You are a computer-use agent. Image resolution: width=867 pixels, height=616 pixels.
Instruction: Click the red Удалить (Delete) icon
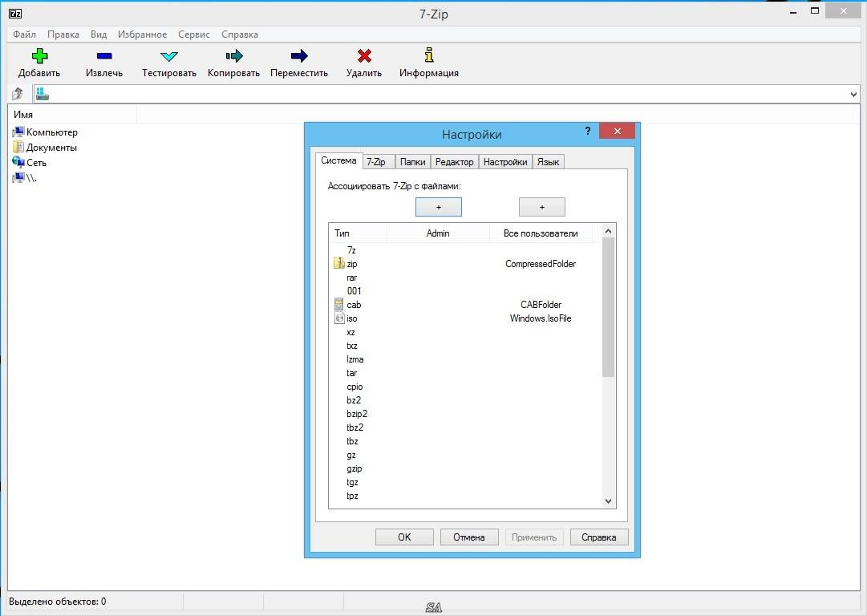[364, 56]
